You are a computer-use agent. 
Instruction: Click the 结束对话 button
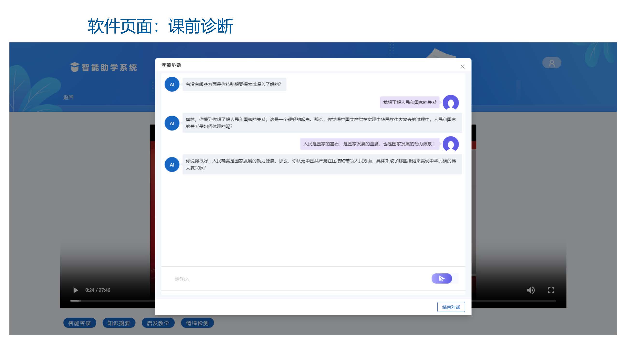(451, 307)
